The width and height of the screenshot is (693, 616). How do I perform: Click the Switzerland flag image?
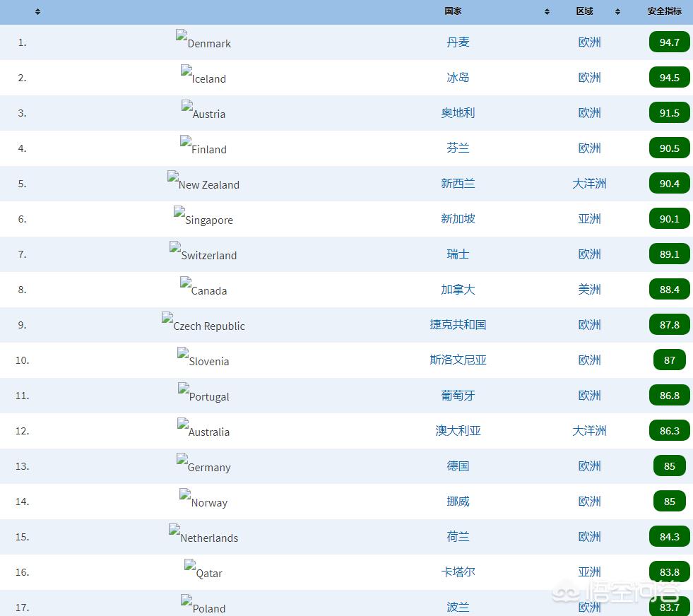coord(175,247)
